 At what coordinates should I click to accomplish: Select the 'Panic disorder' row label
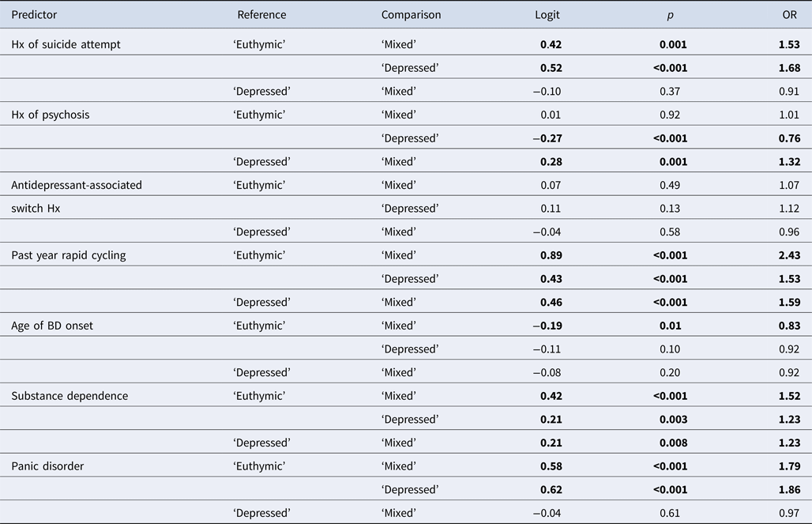[48, 466]
